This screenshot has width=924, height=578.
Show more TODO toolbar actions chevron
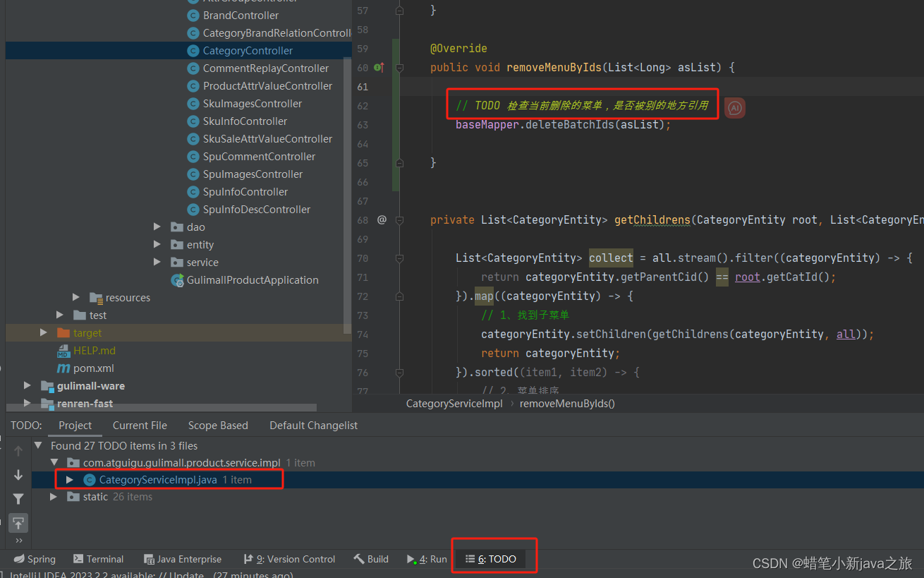click(x=18, y=541)
